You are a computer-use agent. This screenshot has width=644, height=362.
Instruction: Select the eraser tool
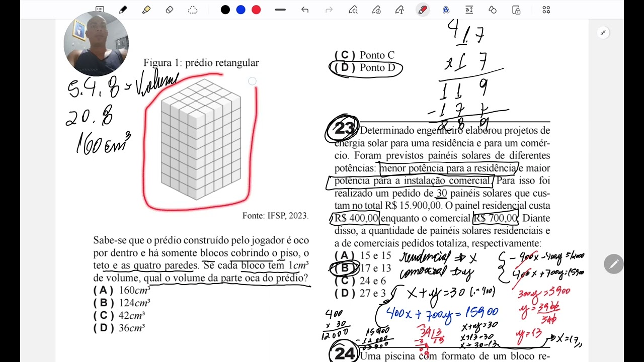click(x=170, y=10)
